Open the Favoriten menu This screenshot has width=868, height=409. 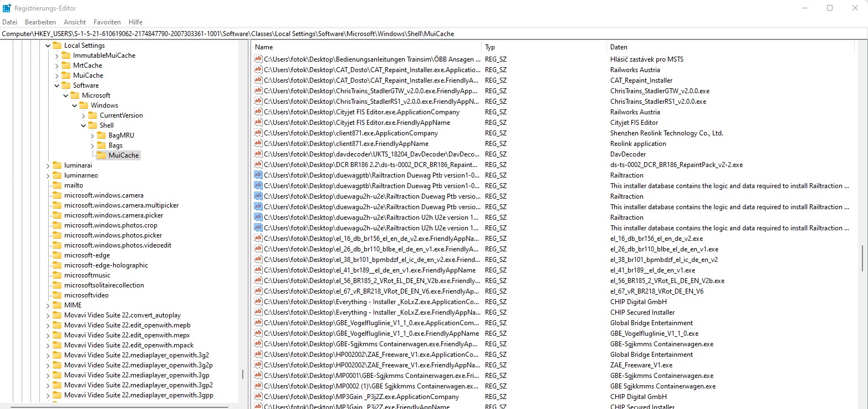pos(107,22)
